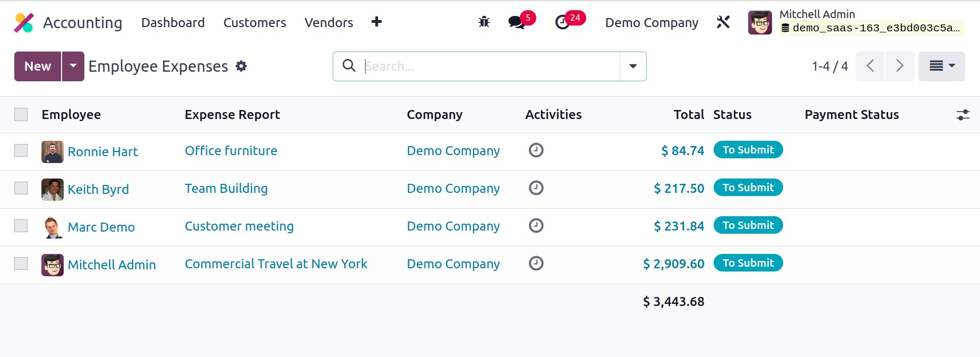Select the Marc Demo row checkbox
Image resolution: width=980 pixels, height=357 pixels.
21,226
